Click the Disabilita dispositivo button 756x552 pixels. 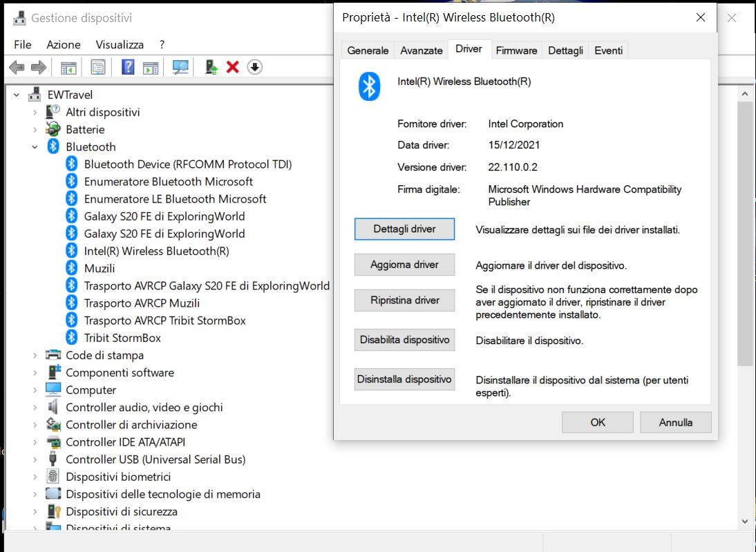tap(404, 340)
